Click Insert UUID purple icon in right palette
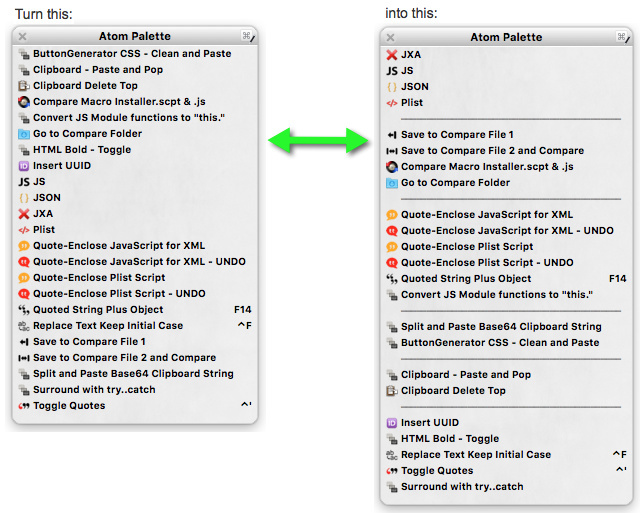 (392, 422)
